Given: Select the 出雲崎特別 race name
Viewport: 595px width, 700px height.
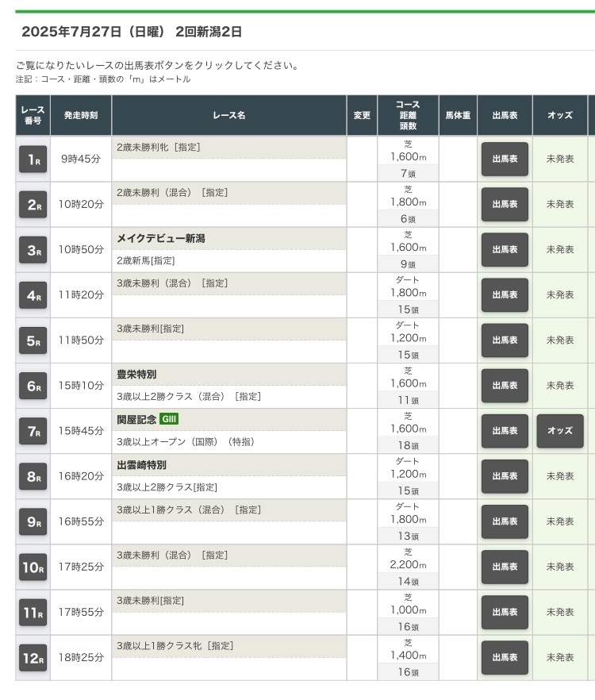Looking at the screenshot, I should [141, 465].
